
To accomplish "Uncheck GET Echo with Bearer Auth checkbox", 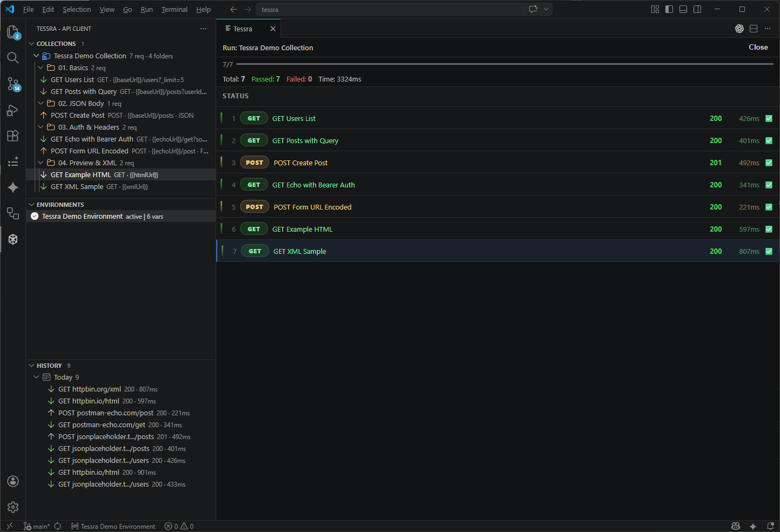I will (769, 185).
